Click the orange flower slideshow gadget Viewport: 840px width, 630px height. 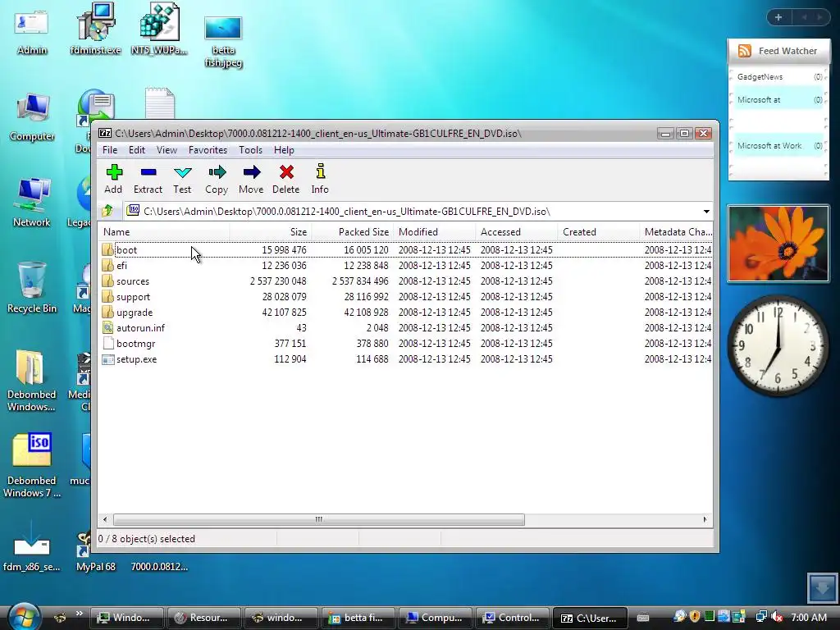point(778,243)
